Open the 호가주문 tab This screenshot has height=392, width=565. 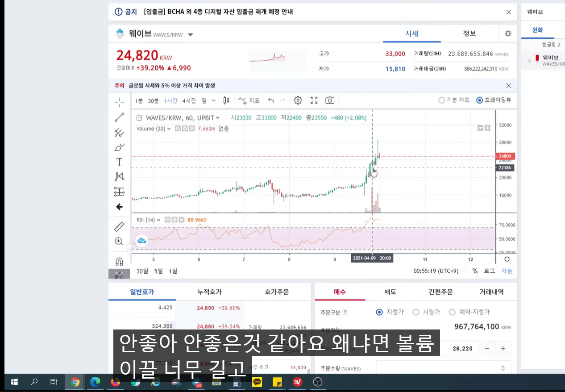[277, 292]
